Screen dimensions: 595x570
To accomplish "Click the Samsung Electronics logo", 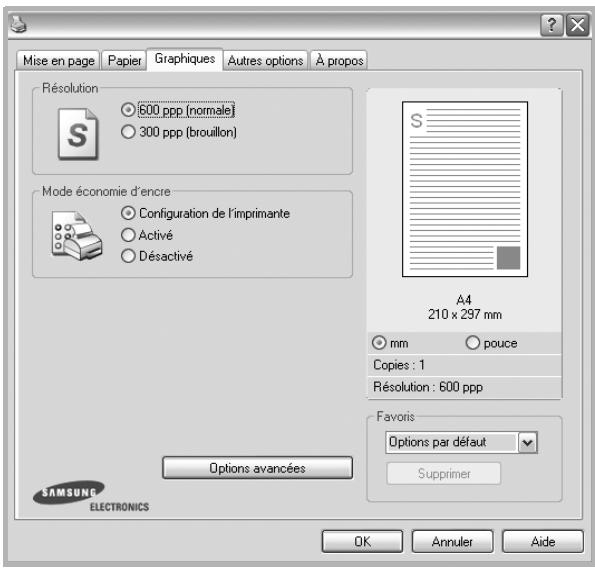I will 91,496.
